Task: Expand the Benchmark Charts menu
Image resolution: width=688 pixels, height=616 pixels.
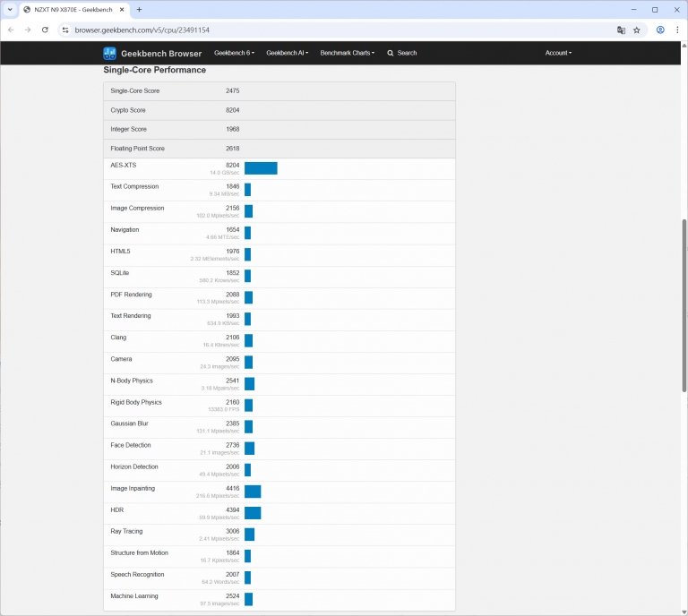Action: 347,53
